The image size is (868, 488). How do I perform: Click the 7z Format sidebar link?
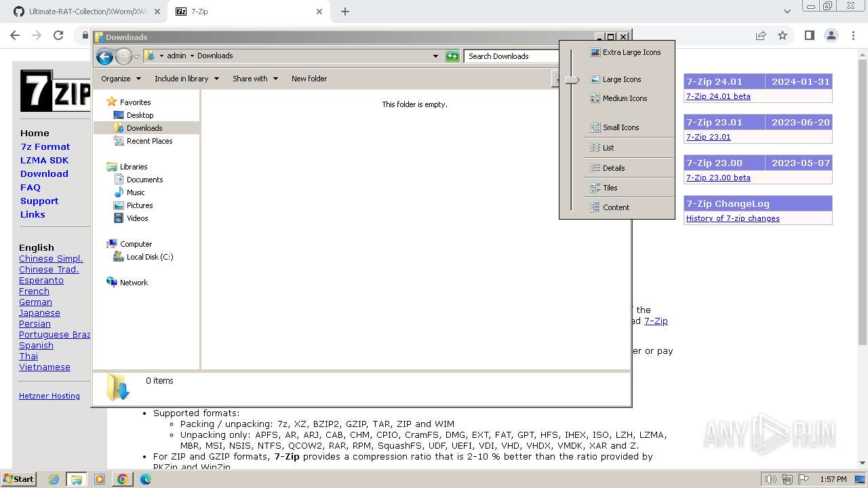(45, 146)
